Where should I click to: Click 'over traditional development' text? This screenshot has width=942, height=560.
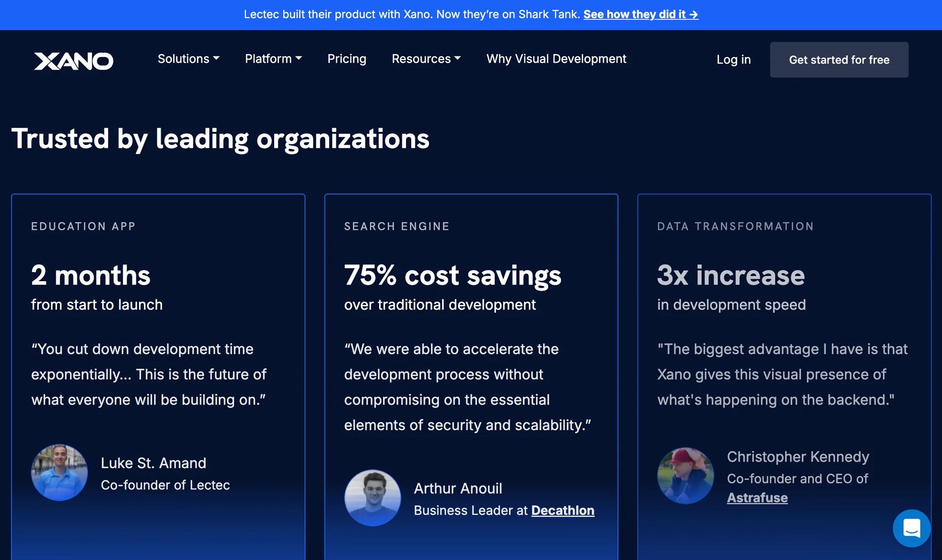pyautogui.click(x=440, y=305)
